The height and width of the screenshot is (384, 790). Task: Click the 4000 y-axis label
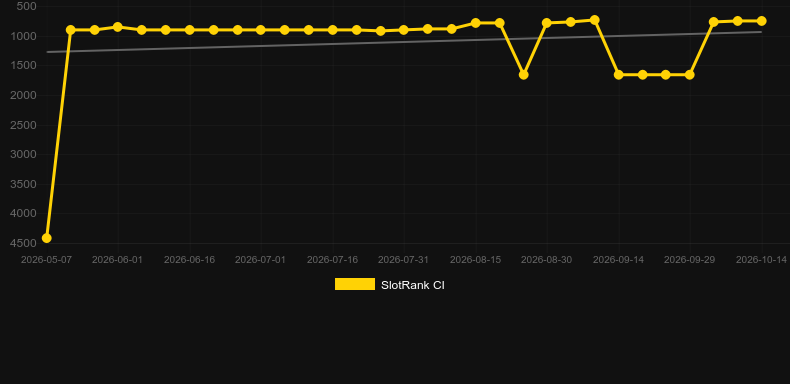click(24, 214)
